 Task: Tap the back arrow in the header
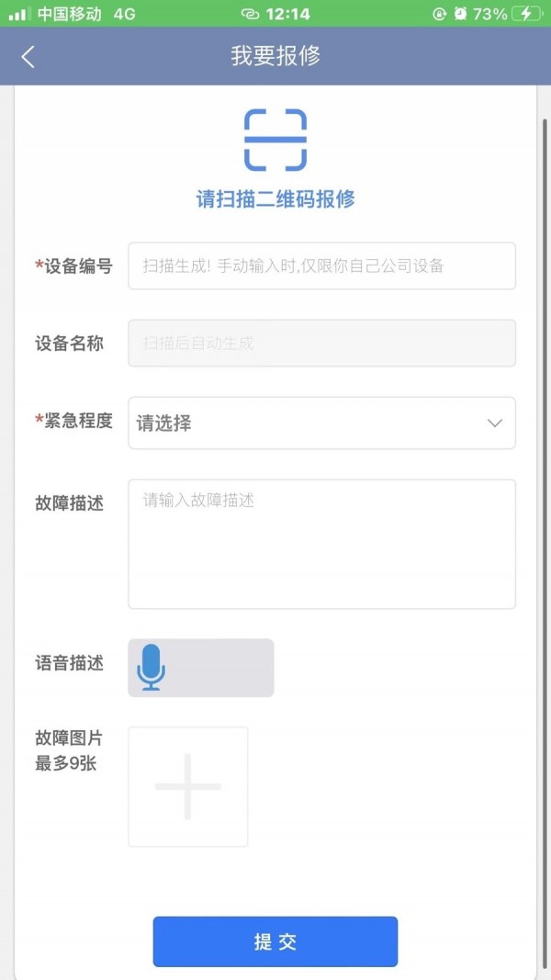coord(28,56)
